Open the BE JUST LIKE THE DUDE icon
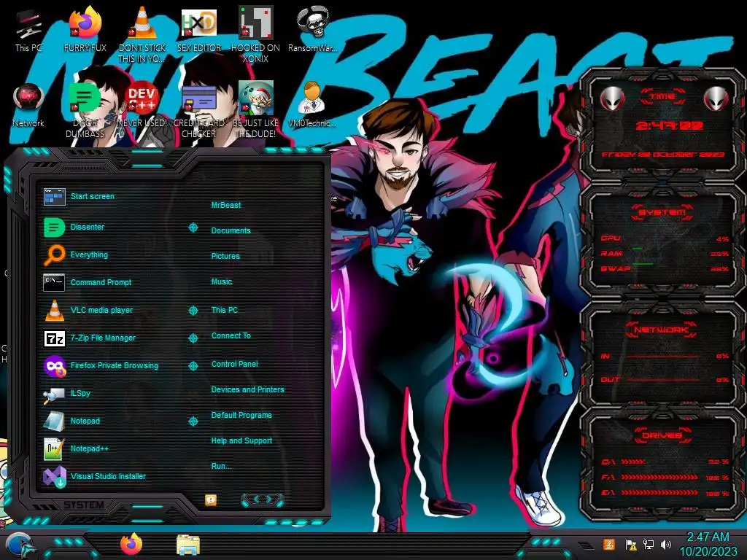 (x=255, y=109)
